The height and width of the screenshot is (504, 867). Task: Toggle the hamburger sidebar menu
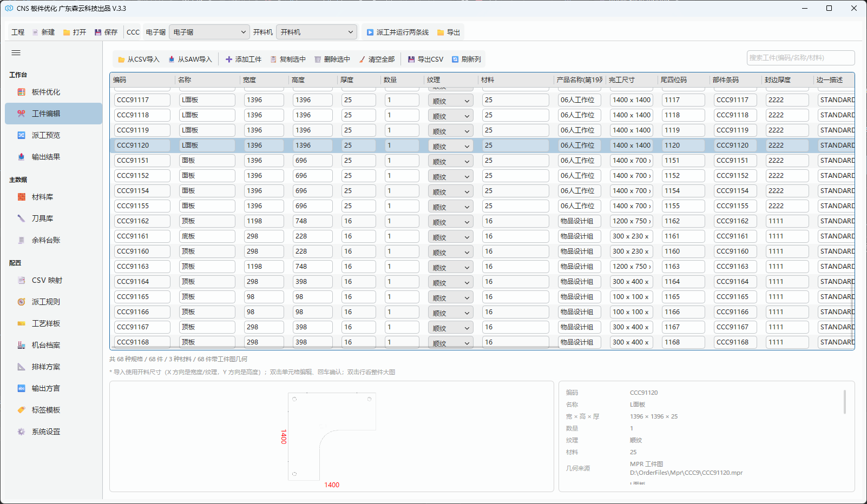pos(16,53)
